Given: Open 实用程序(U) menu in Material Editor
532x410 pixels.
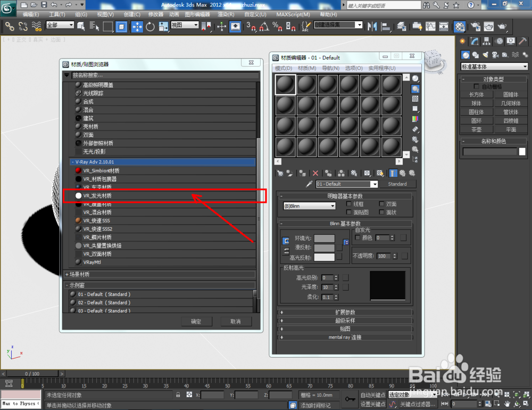Looking at the screenshot, I should [381, 68].
